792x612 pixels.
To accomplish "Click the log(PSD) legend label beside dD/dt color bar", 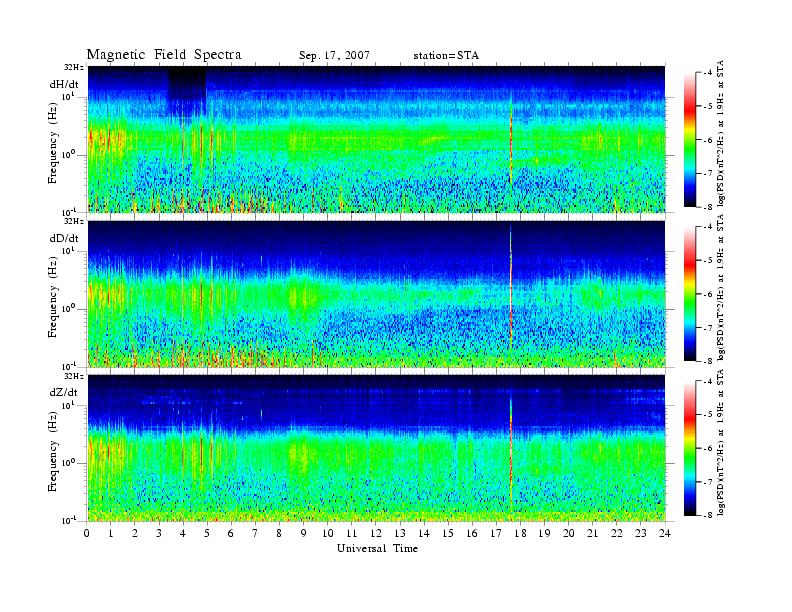I will point(721,288).
